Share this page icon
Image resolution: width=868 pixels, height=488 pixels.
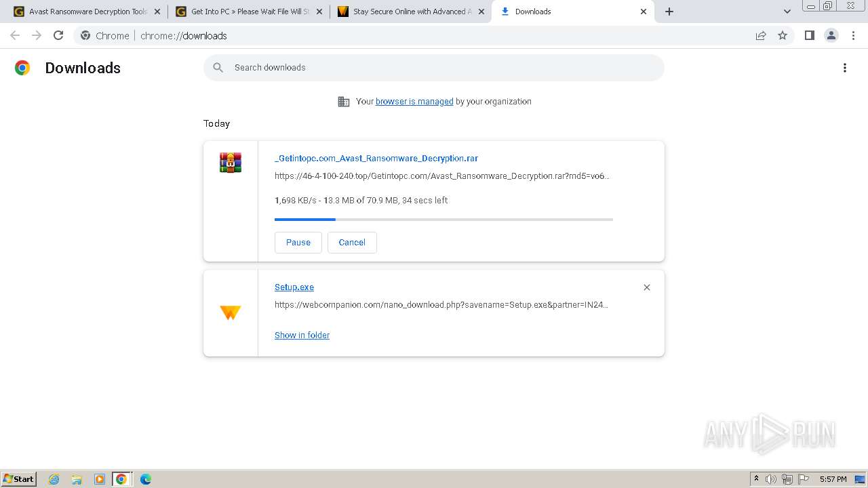(x=761, y=35)
